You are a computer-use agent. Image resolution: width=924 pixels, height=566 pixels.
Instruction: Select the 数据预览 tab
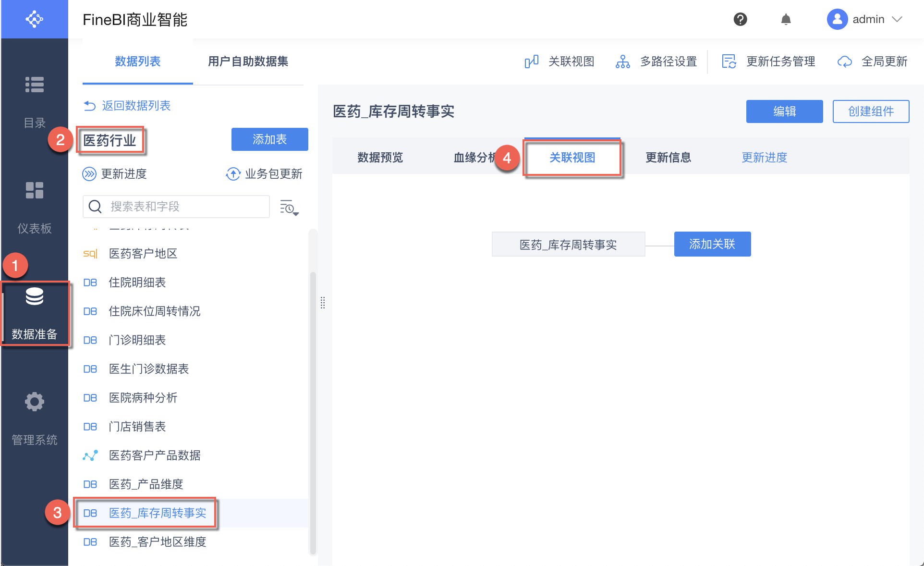(x=380, y=158)
